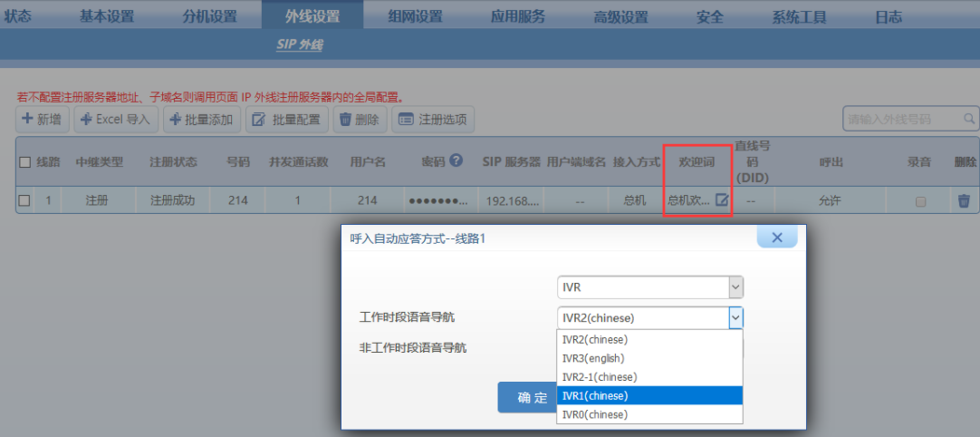Click the Excel 导入 import button
Image resolution: width=980 pixels, height=437 pixels.
point(116,119)
